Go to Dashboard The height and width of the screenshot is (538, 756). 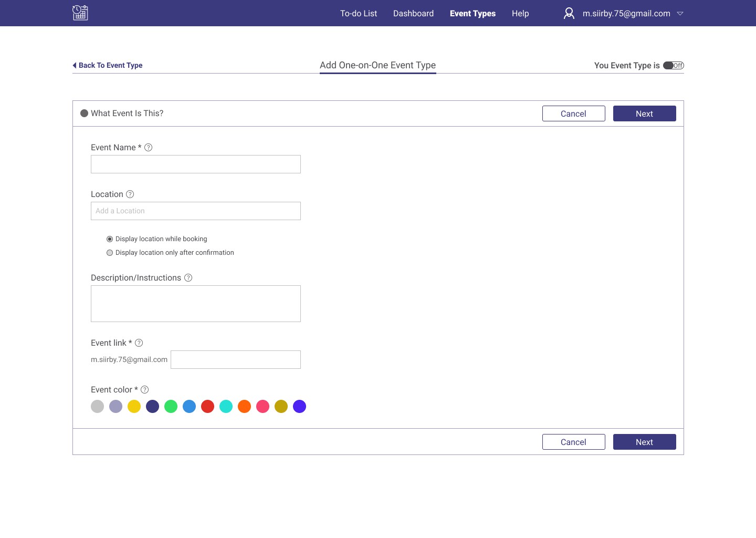414,14
